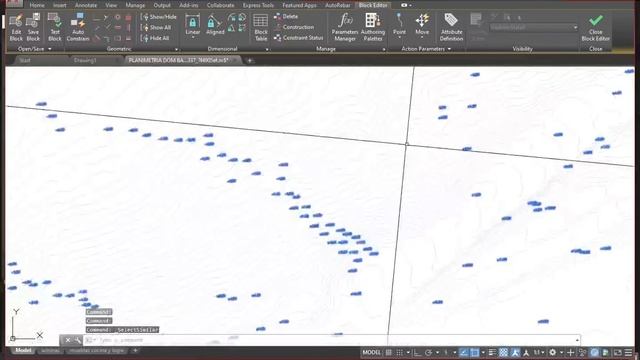Open the Authoring Palettes
The image size is (640, 360).
pyautogui.click(x=373, y=27)
